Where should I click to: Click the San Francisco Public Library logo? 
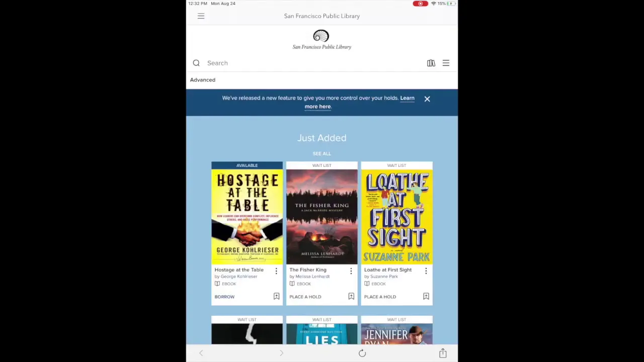click(322, 40)
